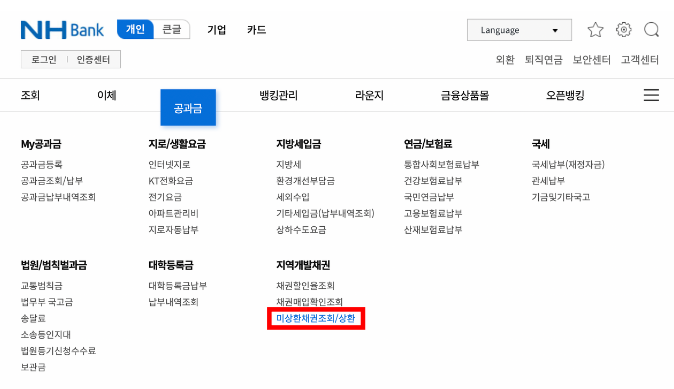
Task: Go to the 카드 section
Action: (x=257, y=30)
